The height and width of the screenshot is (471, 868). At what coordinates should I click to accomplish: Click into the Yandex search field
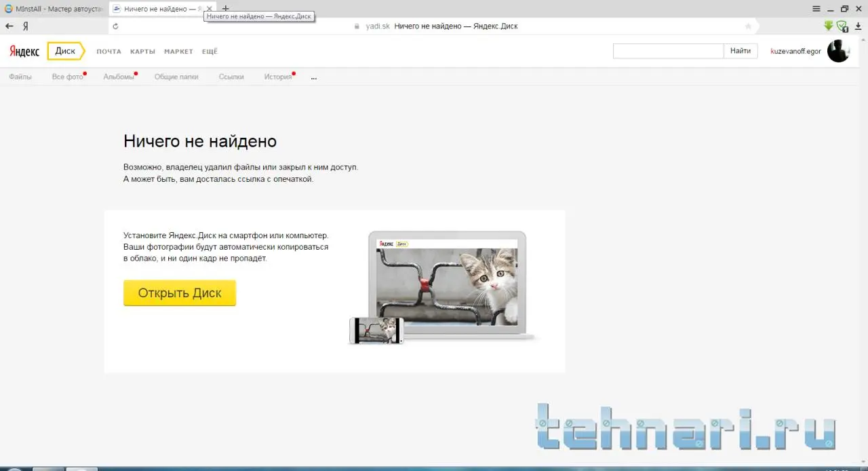click(669, 51)
